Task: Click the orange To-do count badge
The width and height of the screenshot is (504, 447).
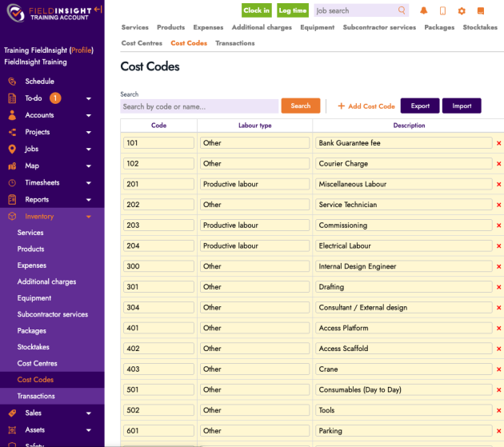Action: coord(55,98)
